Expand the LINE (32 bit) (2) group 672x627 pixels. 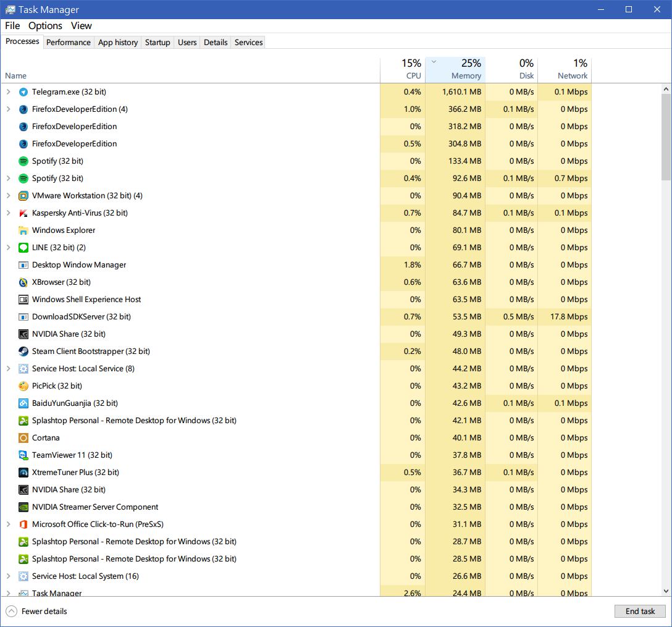click(x=8, y=247)
